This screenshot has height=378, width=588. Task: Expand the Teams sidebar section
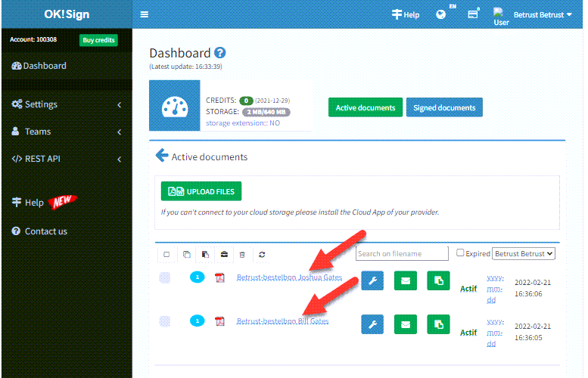[67, 132]
